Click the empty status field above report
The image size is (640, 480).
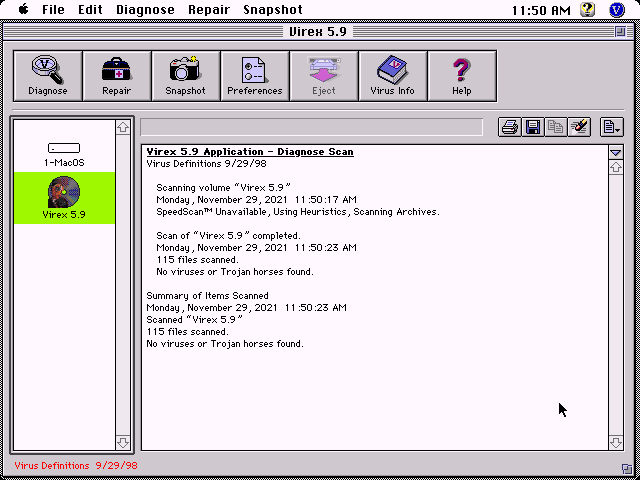coord(311,127)
